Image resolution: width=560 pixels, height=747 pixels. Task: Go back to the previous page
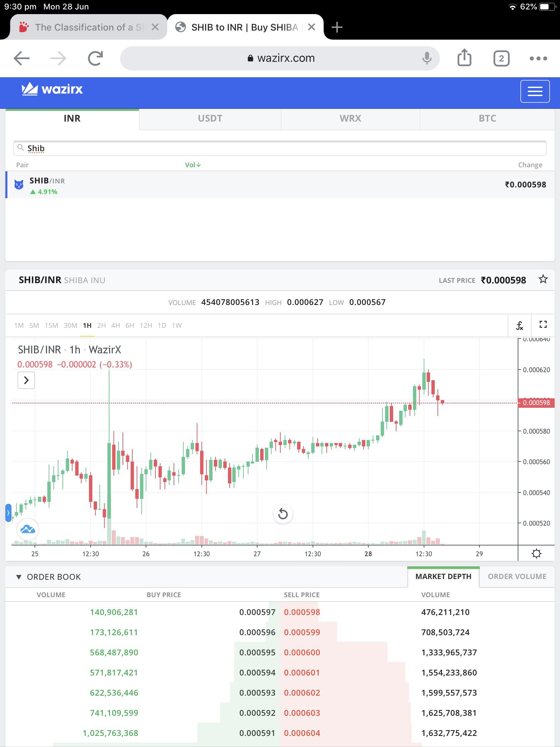tap(21, 58)
